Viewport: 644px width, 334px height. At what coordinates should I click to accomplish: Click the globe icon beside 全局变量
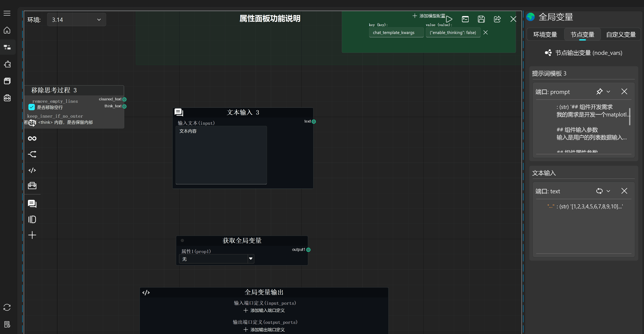(x=531, y=17)
